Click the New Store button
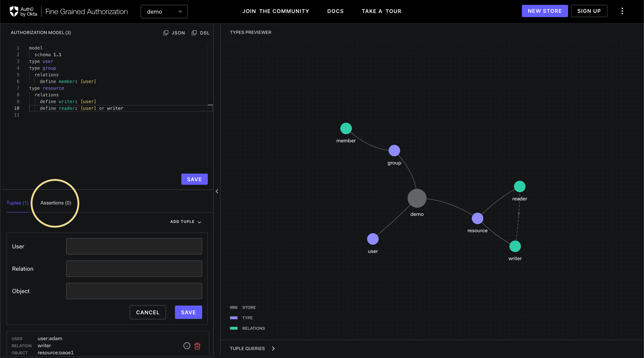Viewport: 644px width, 358px height. (545, 11)
